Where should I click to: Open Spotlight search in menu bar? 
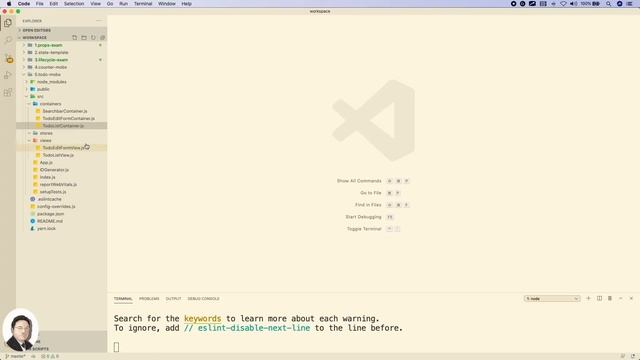(x=608, y=4)
